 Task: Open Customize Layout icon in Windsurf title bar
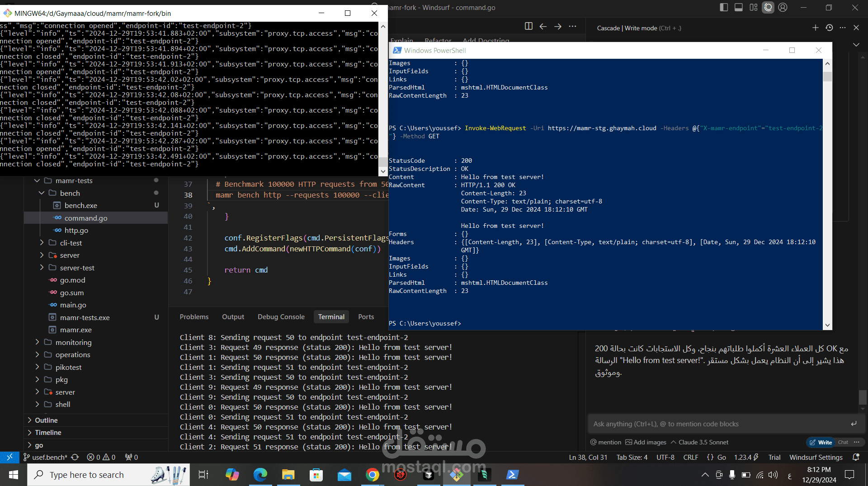click(753, 7)
